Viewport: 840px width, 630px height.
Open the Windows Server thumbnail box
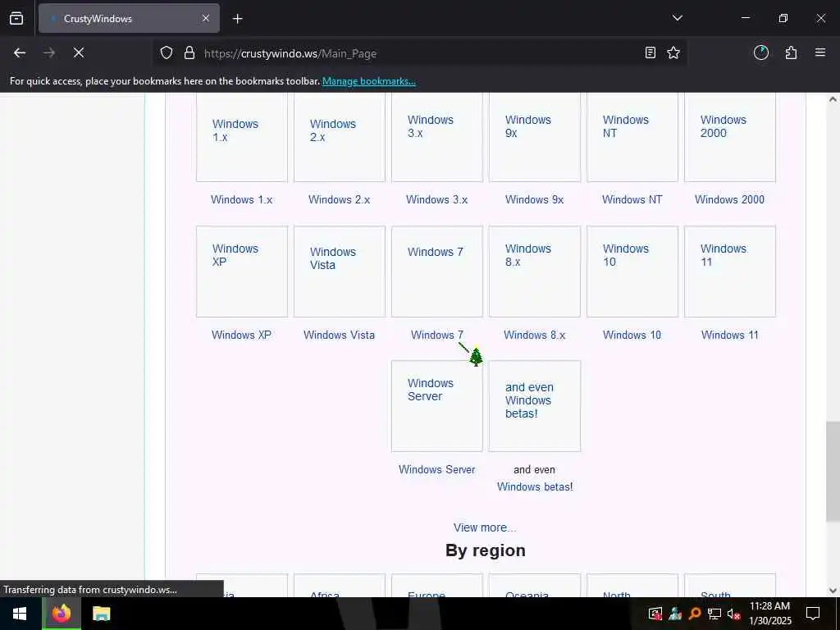point(436,406)
